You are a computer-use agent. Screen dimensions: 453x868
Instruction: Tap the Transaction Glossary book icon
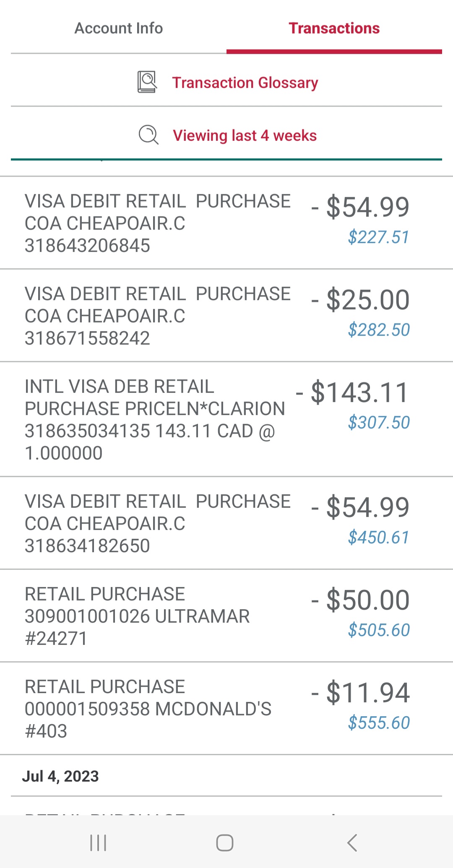click(x=147, y=82)
